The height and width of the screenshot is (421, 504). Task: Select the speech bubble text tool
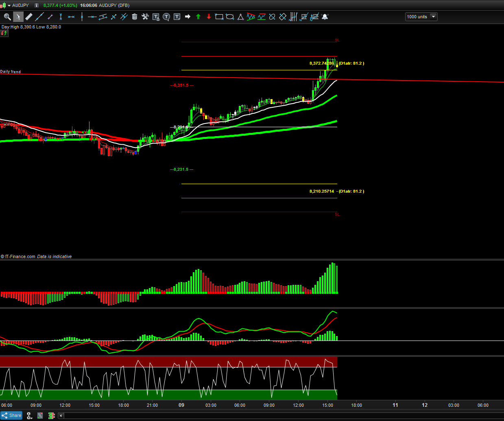tap(166, 17)
